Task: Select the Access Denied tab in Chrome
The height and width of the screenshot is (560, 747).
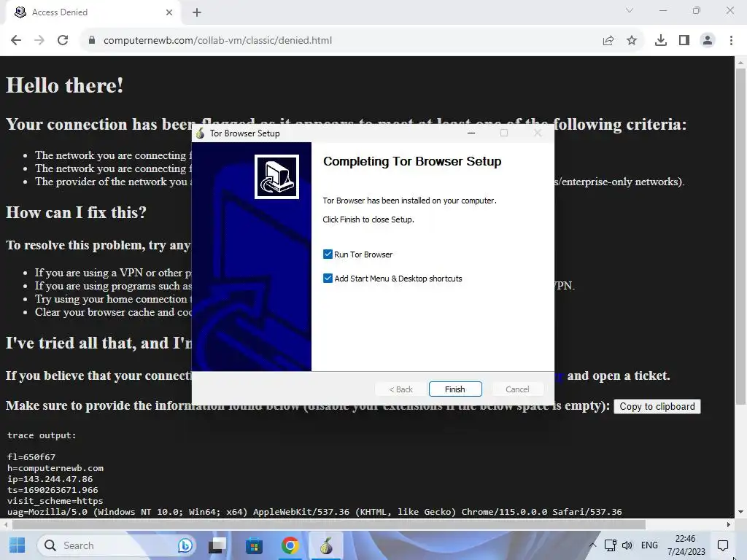Action: click(93, 12)
